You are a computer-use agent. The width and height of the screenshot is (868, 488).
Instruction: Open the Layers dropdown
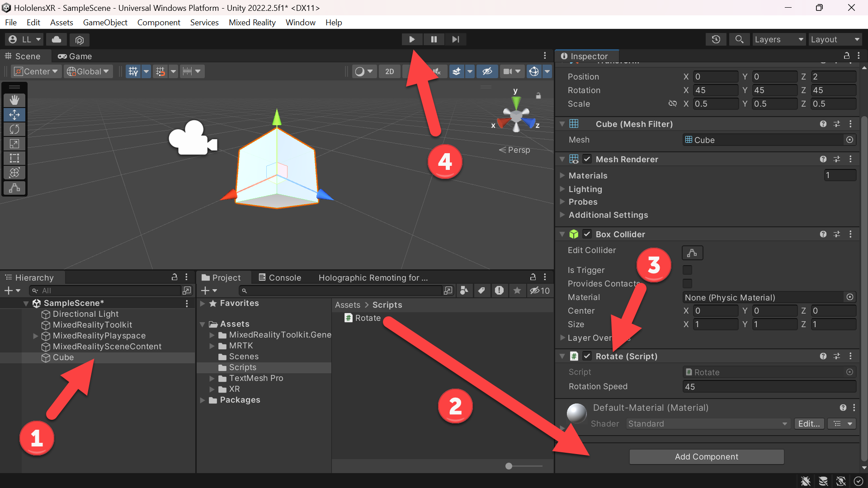[x=779, y=39]
